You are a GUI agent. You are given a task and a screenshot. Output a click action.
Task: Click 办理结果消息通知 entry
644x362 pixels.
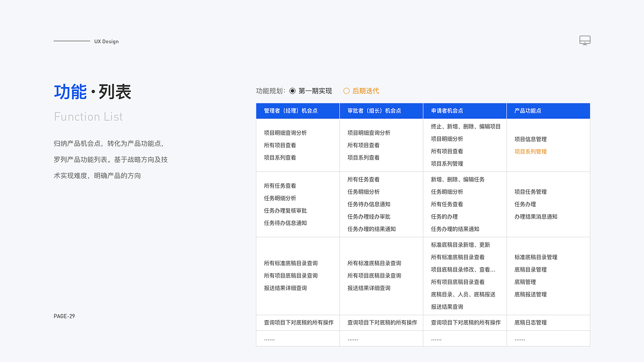[536, 217]
